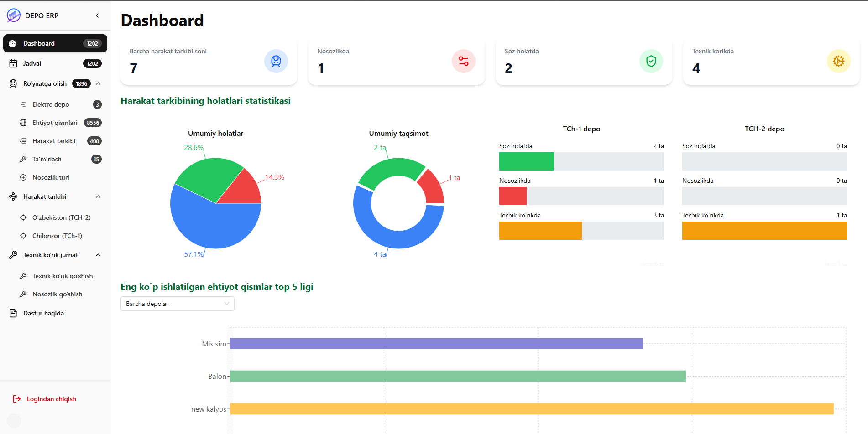
Task: Open the Barcha depolar dropdown
Action: click(177, 304)
